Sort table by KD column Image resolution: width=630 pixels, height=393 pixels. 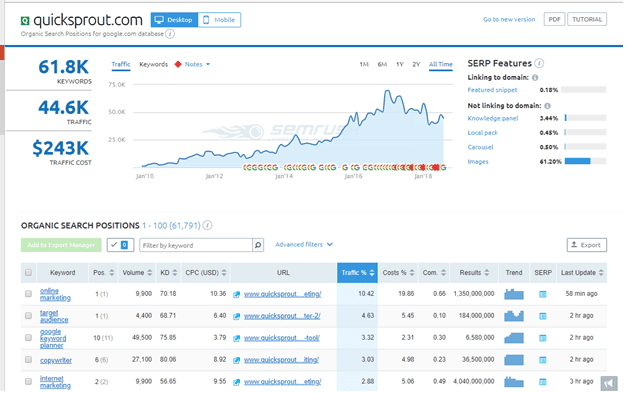pos(168,273)
